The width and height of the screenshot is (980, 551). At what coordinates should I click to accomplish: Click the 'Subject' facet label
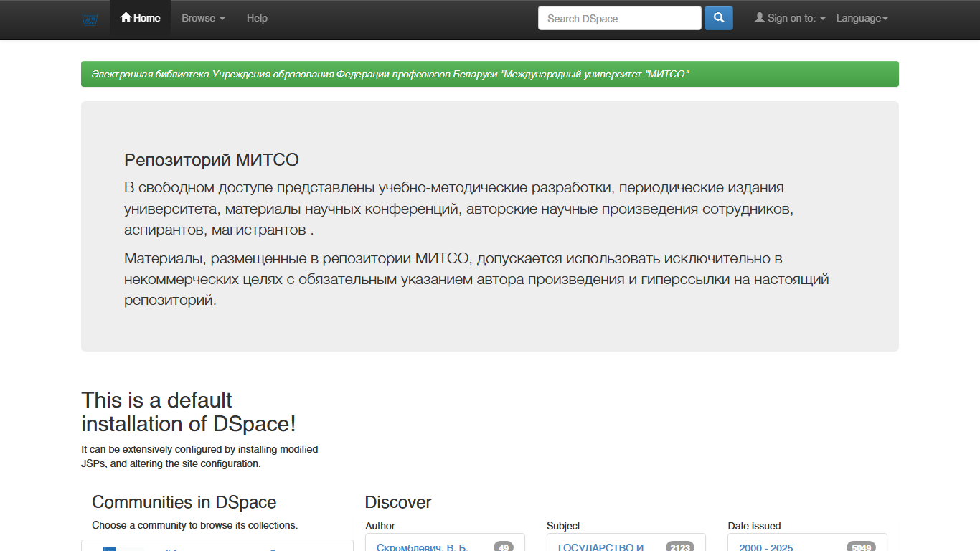pyautogui.click(x=563, y=526)
